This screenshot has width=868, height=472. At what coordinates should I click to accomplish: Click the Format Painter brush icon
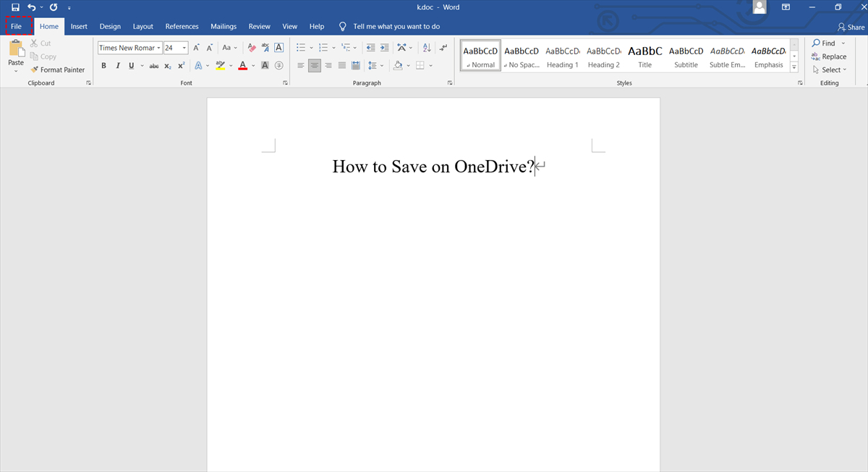pyautogui.click(x=34, y=70)
